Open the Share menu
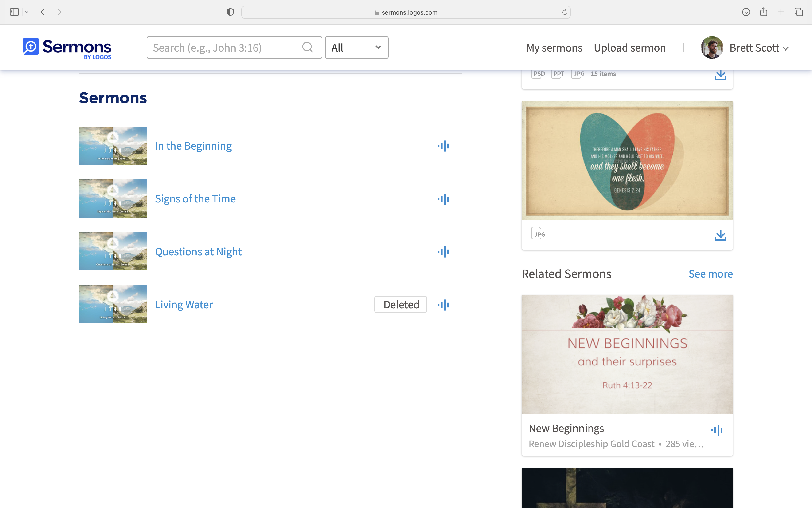The height and width of the screenshot is (508, 812). [x=764, y=12]
